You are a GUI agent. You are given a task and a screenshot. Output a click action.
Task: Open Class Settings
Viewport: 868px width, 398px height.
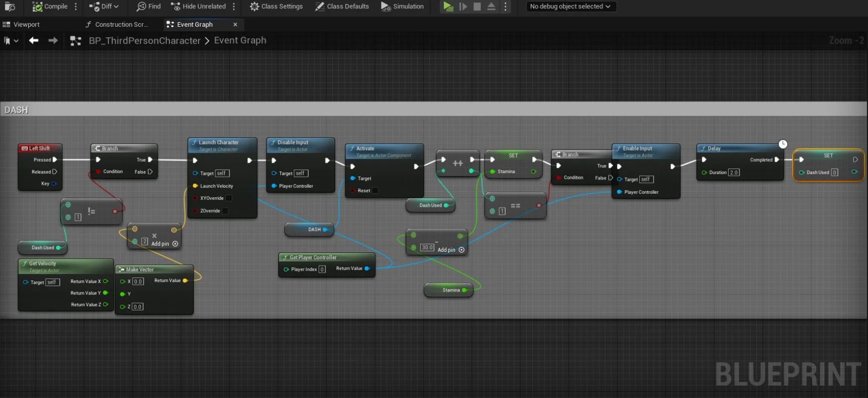pyautogui.click(x=276, y=6)
